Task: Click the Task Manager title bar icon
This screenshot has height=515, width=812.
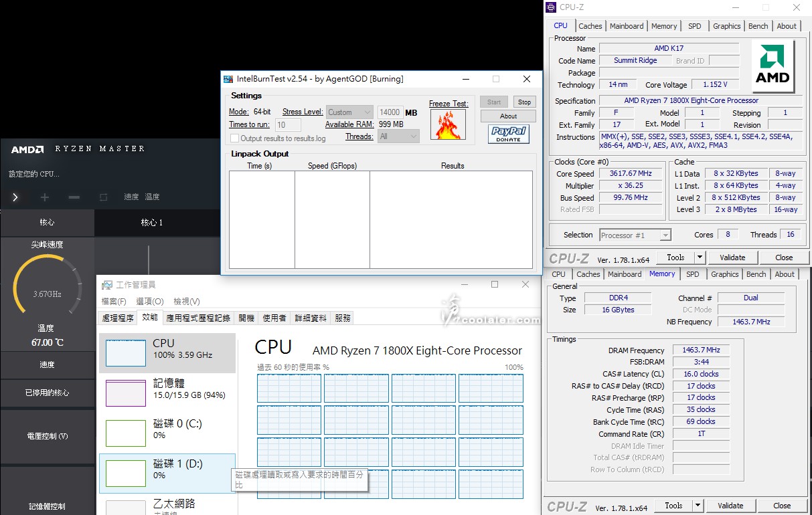Action: 106,285
